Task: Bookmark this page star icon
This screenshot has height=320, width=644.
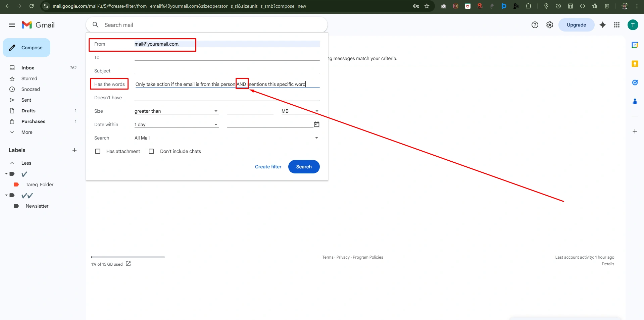Action: click(x=427, y=6)
